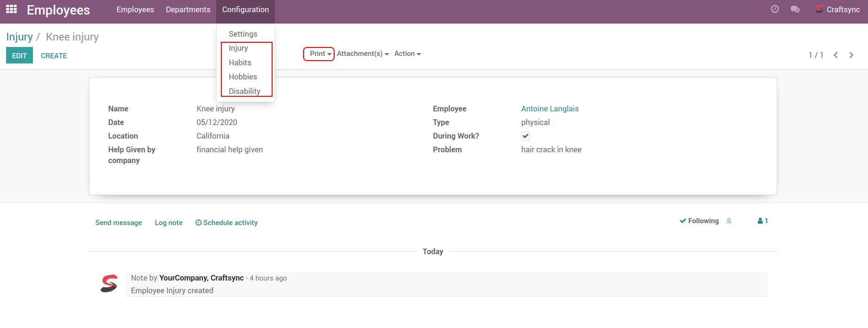Screen dimensions: 868x328
Task: Open Craftsync user menu
Action: tap(838, 9)
